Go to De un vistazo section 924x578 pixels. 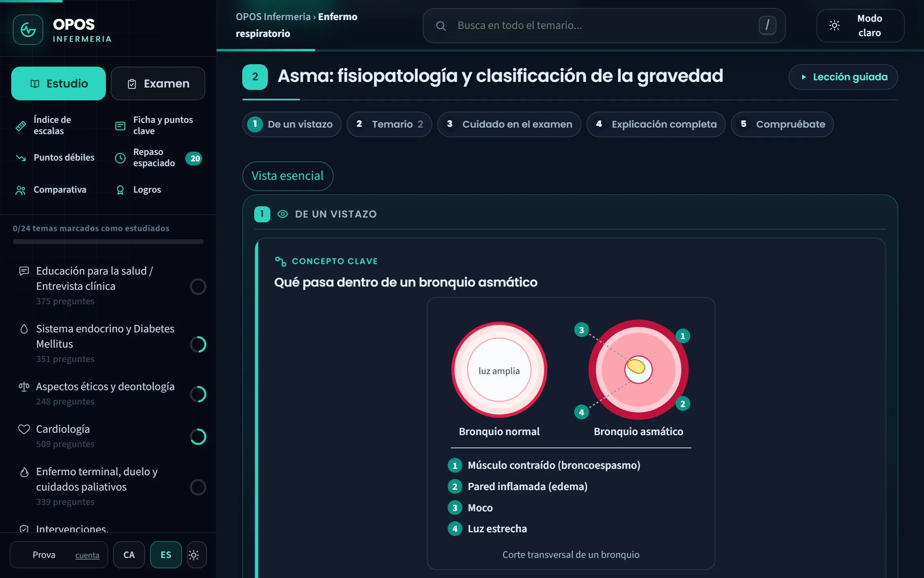pyautogui.click(x=292, y=124)
